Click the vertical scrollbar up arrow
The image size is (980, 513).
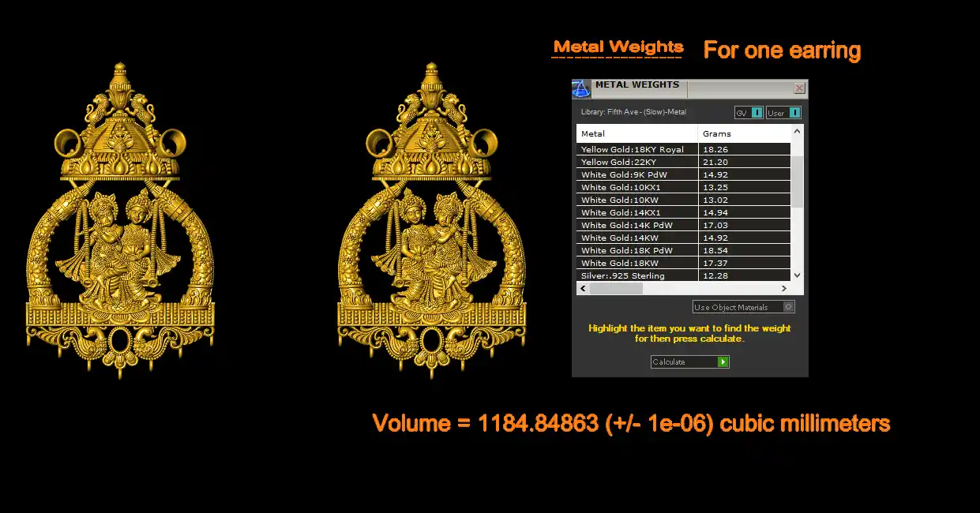[x=797, y=132]
